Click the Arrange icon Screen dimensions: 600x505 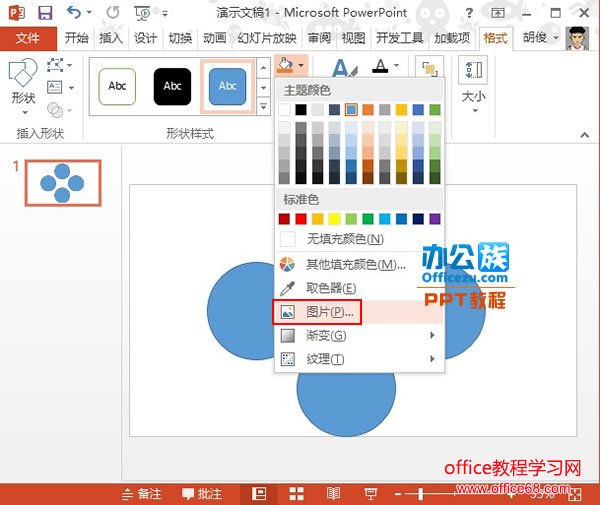[430, 69]
